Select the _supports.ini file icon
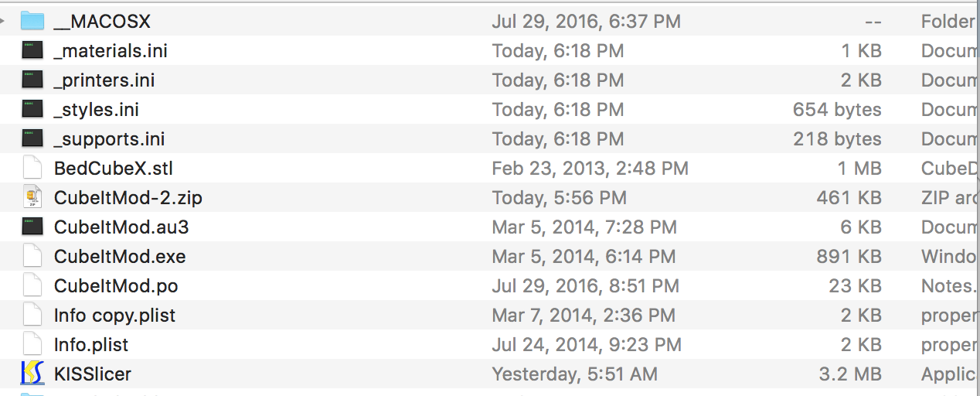 (x=32, y=138)
